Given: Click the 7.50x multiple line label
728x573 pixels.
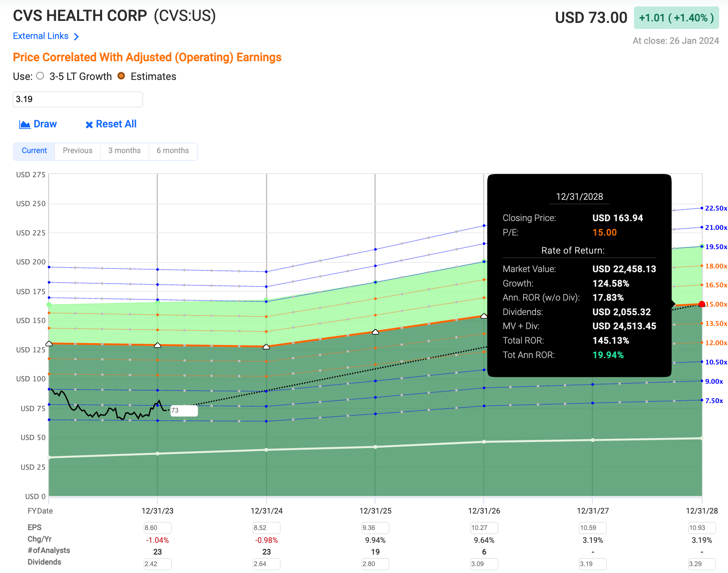Looking at the screenshot, I should tap(714, 401).
